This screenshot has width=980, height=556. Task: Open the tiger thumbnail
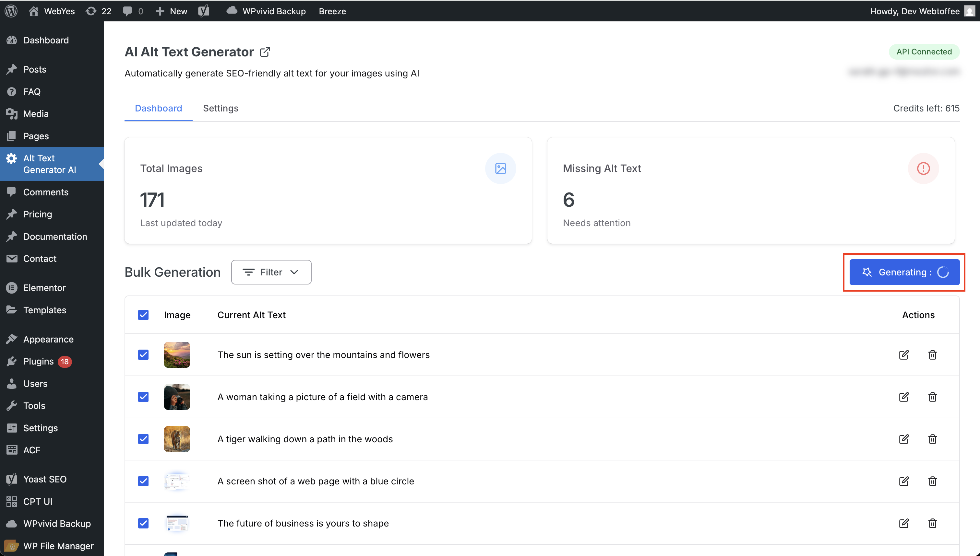click(177, 439)
